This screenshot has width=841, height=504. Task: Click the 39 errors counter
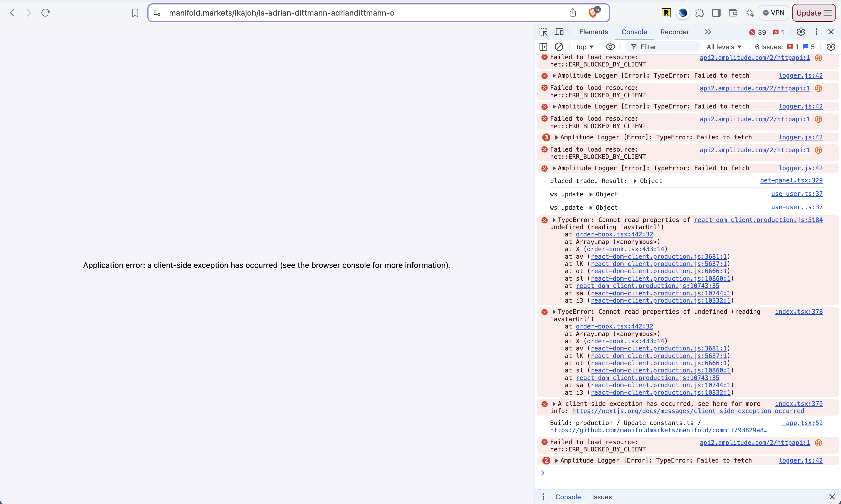click(758, 32)
